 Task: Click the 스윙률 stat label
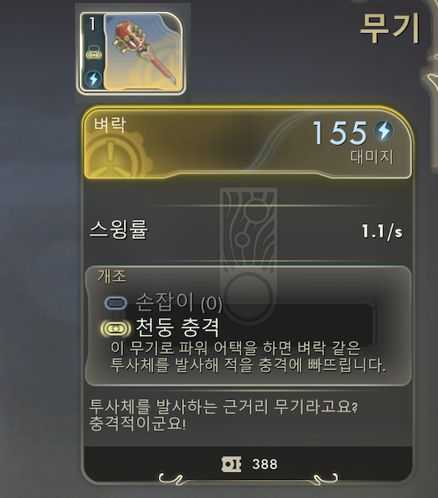point(118,230)
